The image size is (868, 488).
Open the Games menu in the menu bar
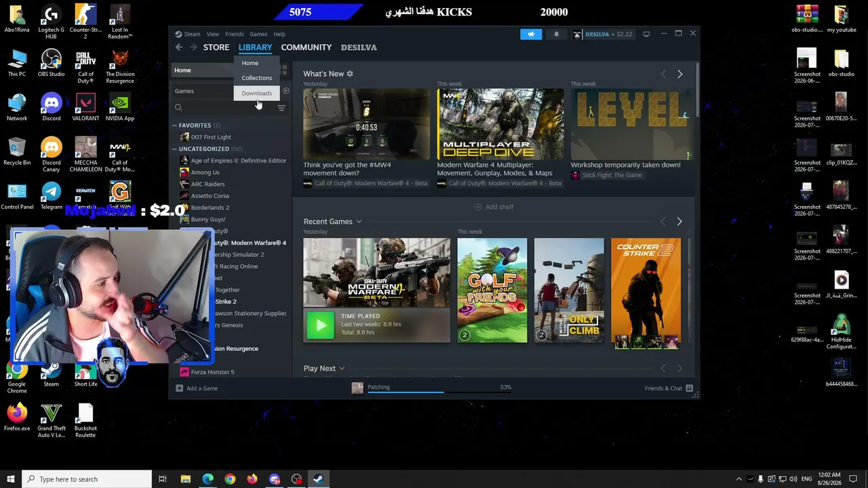(258, 34)
